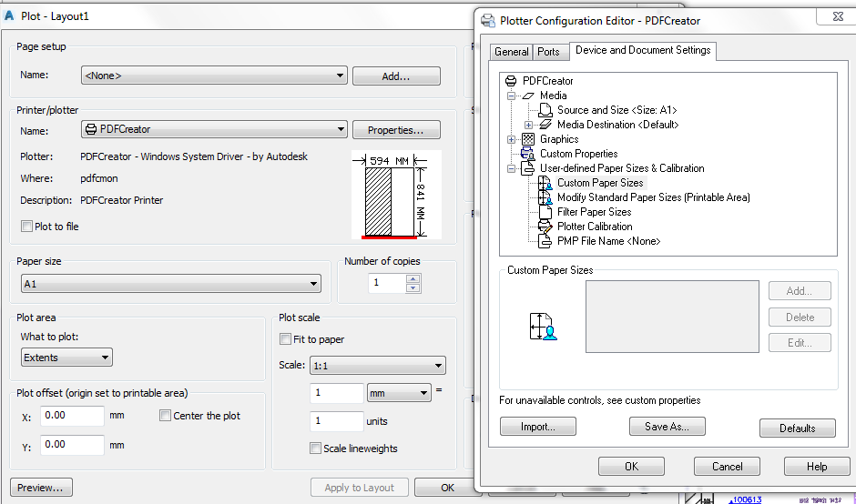
Task: Click the large custom paper size icon in lower panel
Action: pyautogui.click(x=543, y=327)
